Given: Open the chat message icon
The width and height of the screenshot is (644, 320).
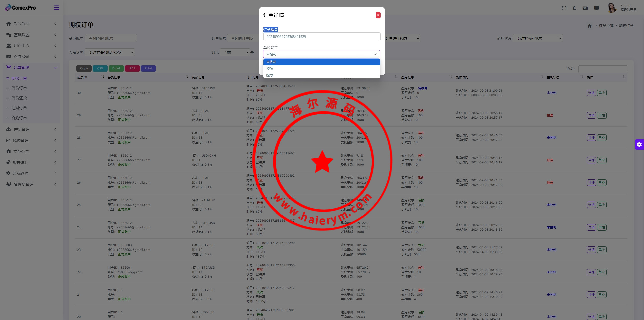Looking at the screenshot, I should pyautogui.click(x=596, y=8).
